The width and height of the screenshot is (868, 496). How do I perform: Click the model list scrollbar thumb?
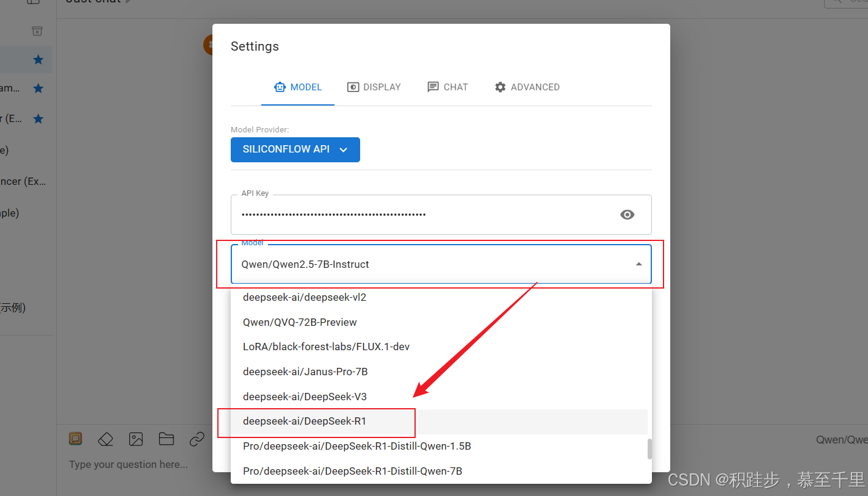click(x=649, y=449)
